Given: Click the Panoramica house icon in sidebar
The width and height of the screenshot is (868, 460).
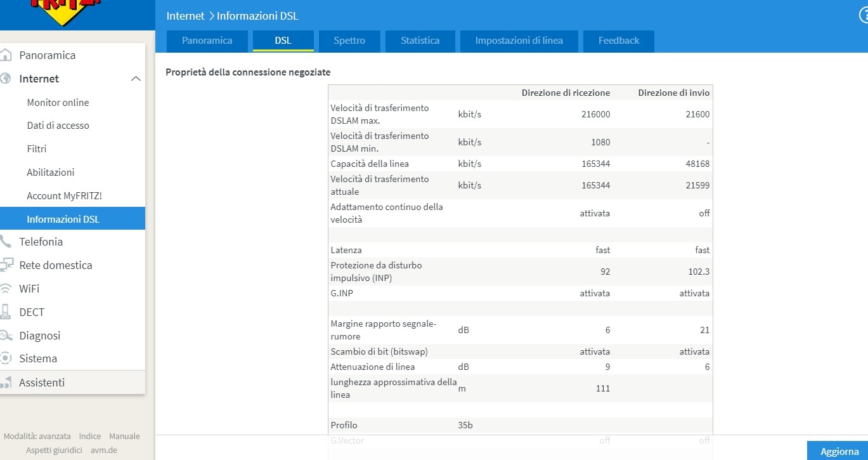Looking at the screenshot, I should pos(6,55).
